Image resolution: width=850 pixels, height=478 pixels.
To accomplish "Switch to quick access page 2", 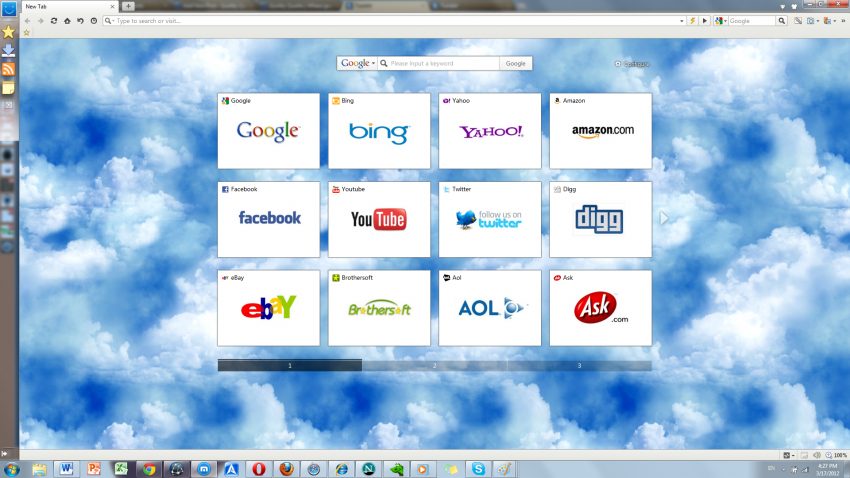I will [434, 366].
